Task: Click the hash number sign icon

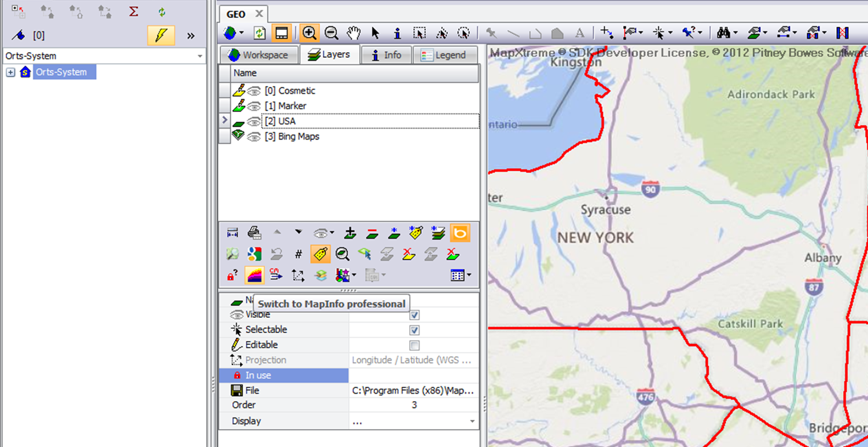Action: 298,254
